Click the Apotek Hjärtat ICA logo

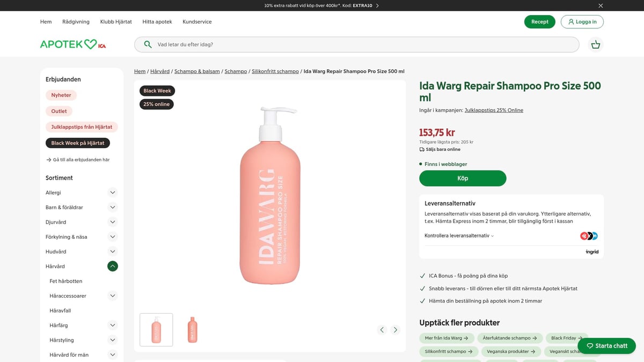(72, 43)
